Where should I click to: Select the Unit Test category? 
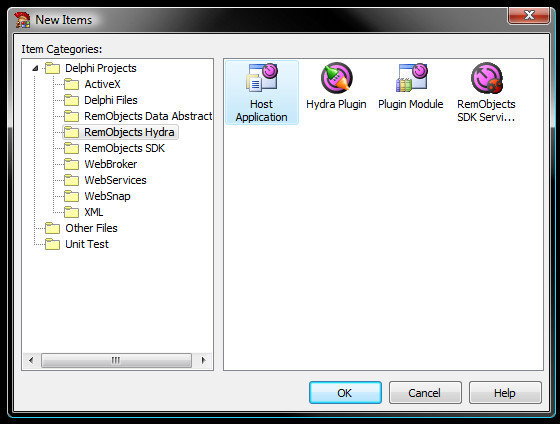[87, 244]
